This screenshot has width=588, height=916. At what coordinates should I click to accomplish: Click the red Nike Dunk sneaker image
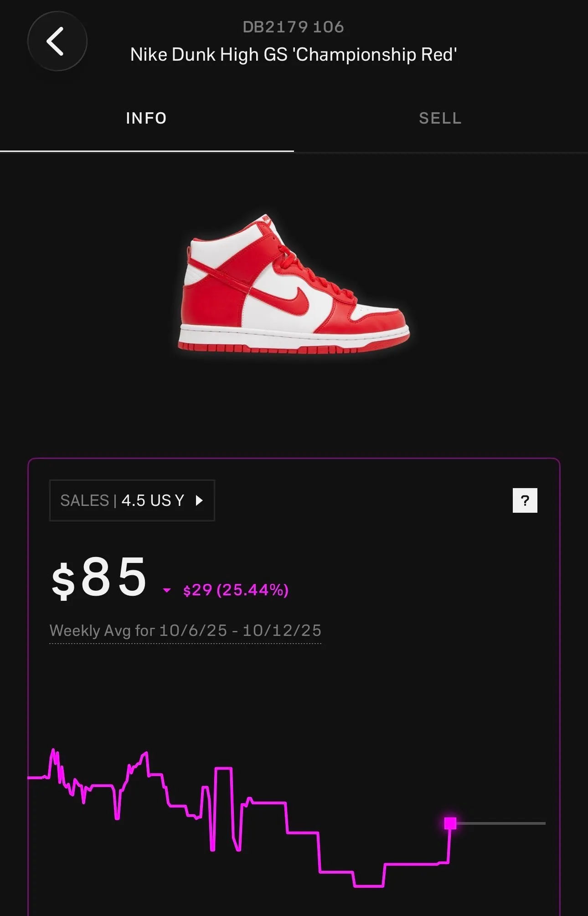click(294, 283)
